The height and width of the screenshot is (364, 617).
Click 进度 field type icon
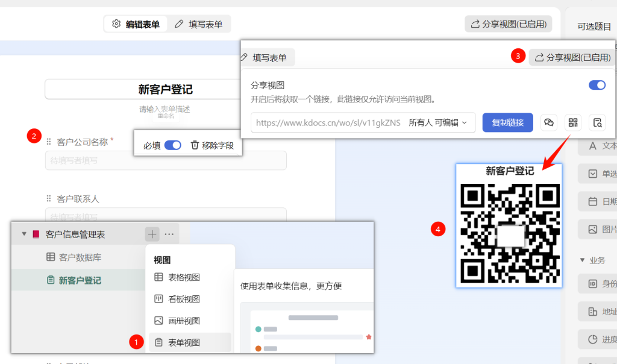pyautogui.click(x=593, y=339)
